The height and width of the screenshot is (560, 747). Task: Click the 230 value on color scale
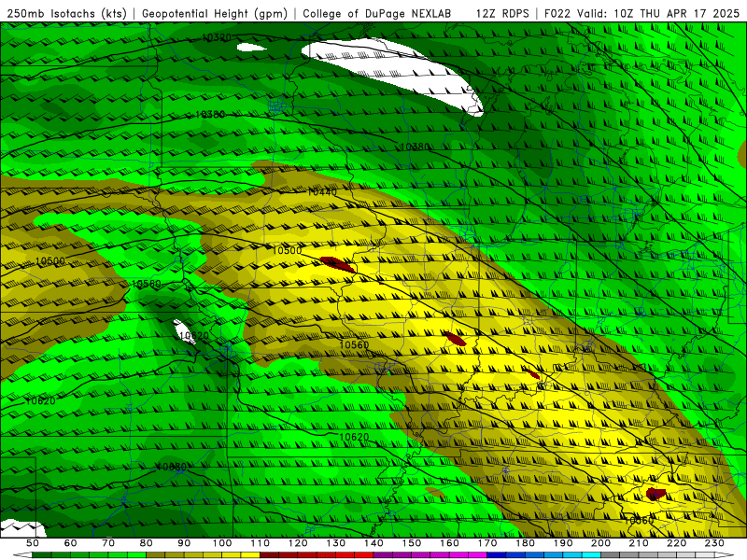(714, 543)
